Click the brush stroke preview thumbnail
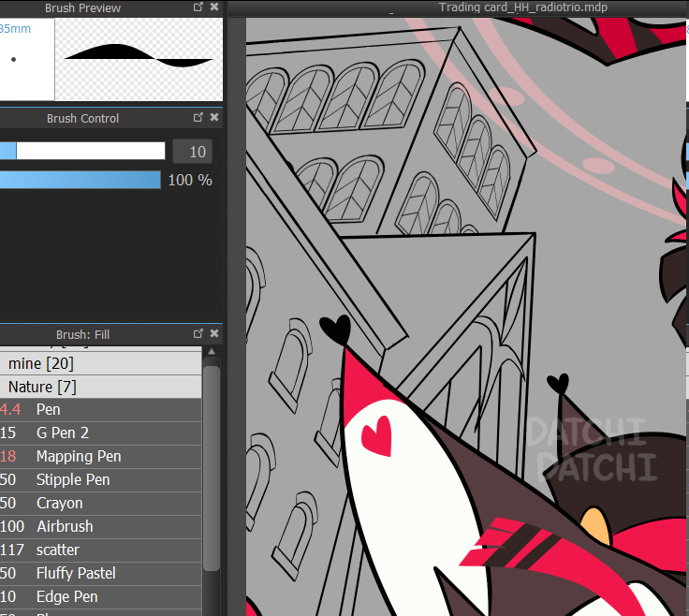 click(x=139, y=59)
